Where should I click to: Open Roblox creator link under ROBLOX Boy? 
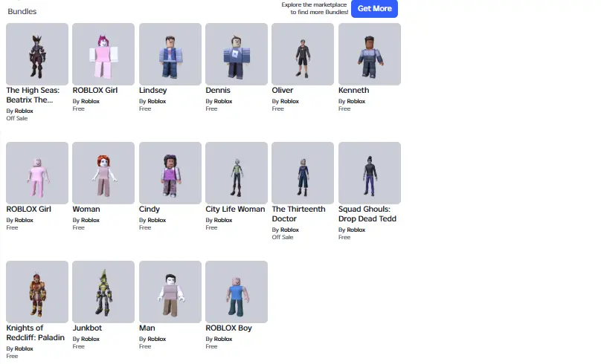click(223, 339)
